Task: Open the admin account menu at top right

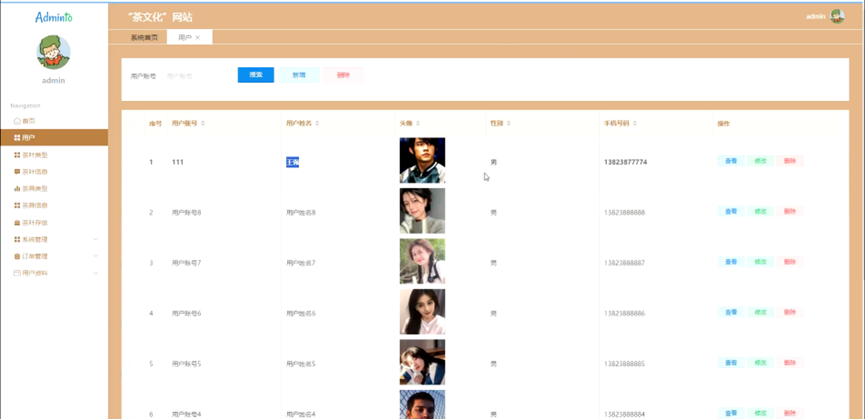Action: [825, 16]
